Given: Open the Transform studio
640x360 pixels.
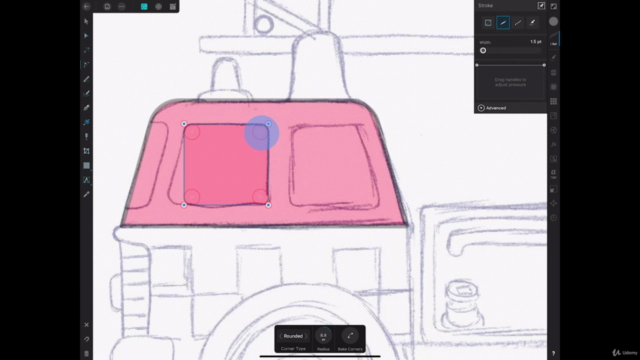Looking at the screenshot, I should click(553, 189).
